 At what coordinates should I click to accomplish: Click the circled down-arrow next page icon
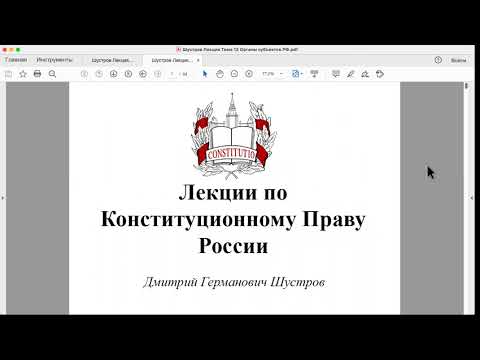click(114, 74)
